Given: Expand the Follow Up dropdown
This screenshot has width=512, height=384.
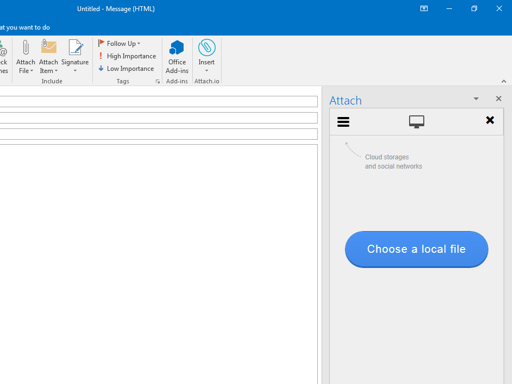Looking at the screenshot, I should pyautogui.click(x=119, y=43).
